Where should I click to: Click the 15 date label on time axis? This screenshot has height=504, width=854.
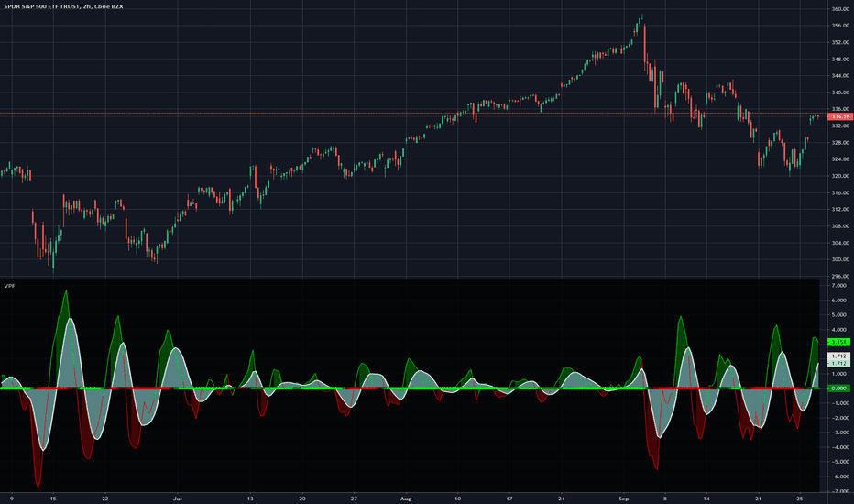[x=53, y=499]
